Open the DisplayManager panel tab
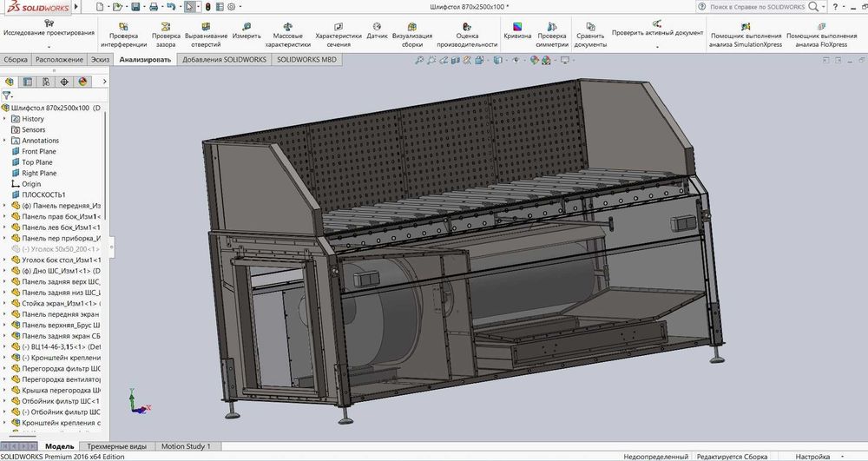Screen dimensions: 868x461 82,82
